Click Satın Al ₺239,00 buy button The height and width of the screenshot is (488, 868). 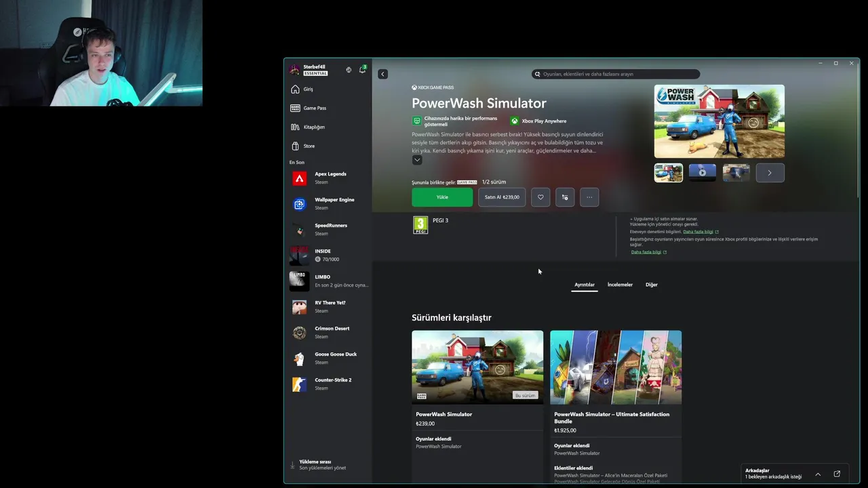point(502,197)
